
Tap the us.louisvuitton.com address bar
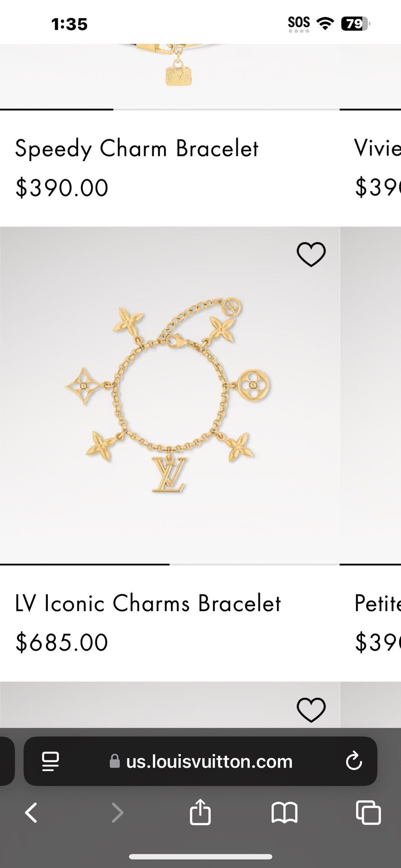click(200, 761)
